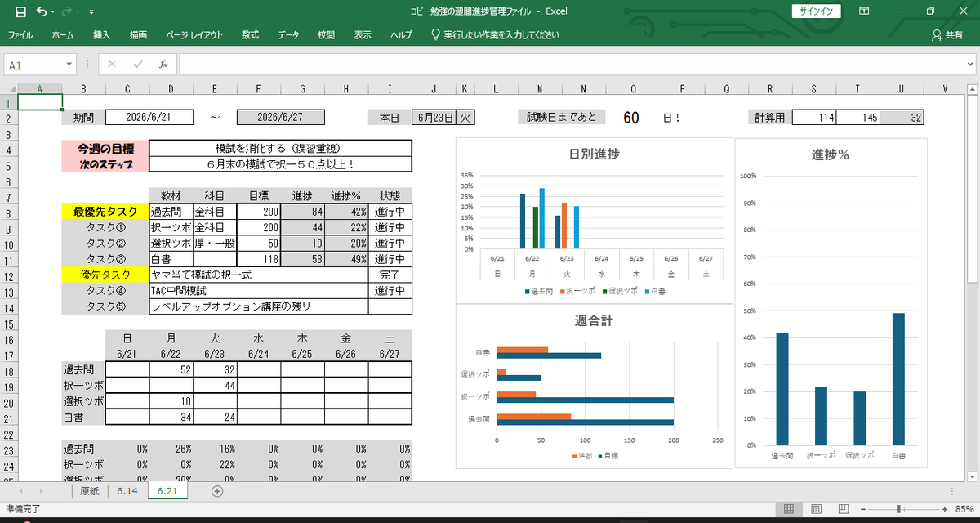Expand the formula bar with chevron
Viewport: 980px width, 523px height.
969,65
